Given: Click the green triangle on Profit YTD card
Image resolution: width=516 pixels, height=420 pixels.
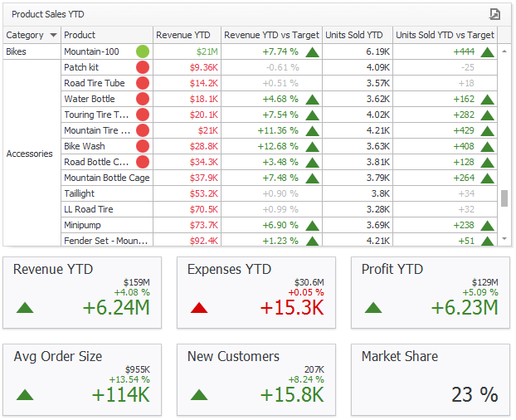Looking at the screenshot, I should pos(374,308).
